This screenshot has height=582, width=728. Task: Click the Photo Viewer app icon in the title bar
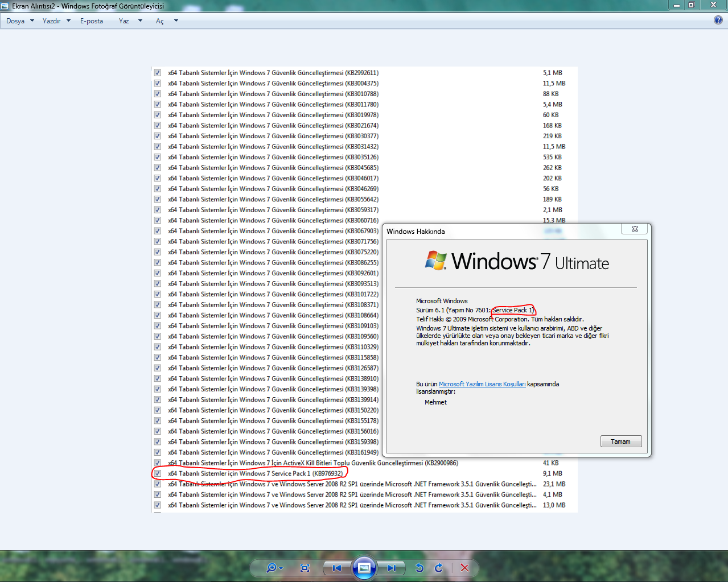pyautogui.click(x=5, y=6)
